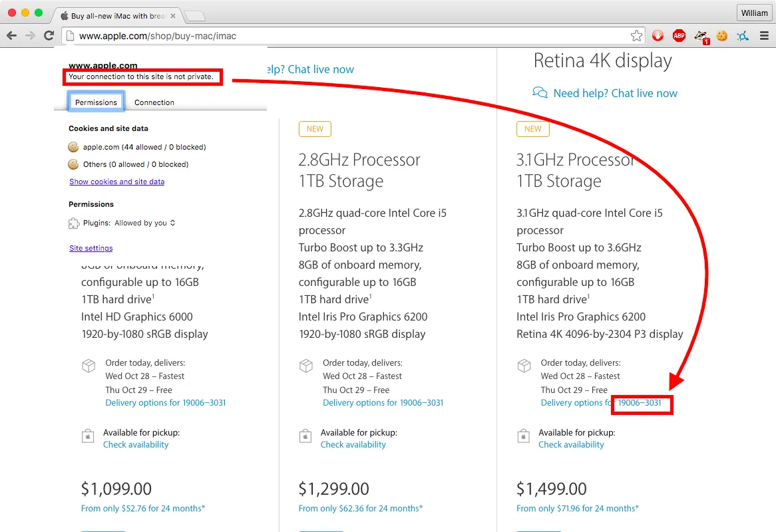Open site info via the page icon in address bar
This screenshot has width=776, height=532.
pos(71,36)
